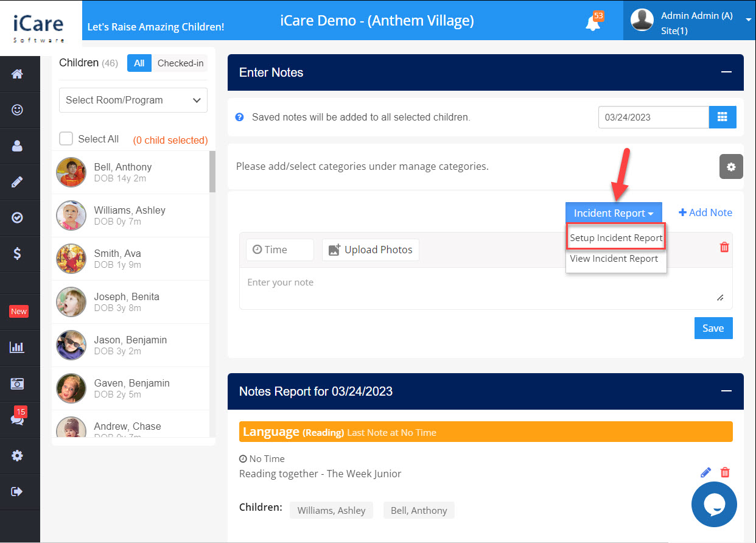Viewport: 756px width, 543px height.
Task: Open the manage categories gear button
Action: click(x=731, y=167)
